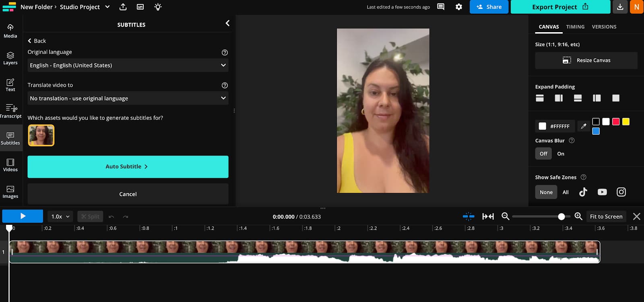Show All safe zones

coord(566,192)
